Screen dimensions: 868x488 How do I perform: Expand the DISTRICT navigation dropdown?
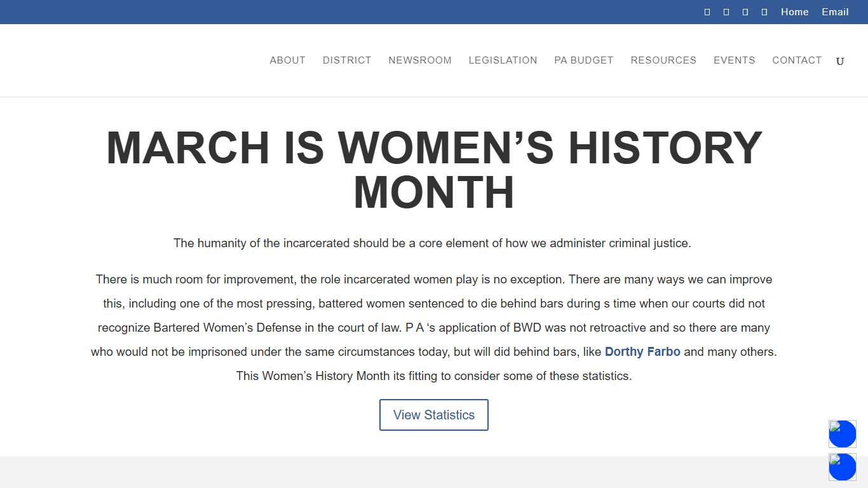tap(347, 60)
